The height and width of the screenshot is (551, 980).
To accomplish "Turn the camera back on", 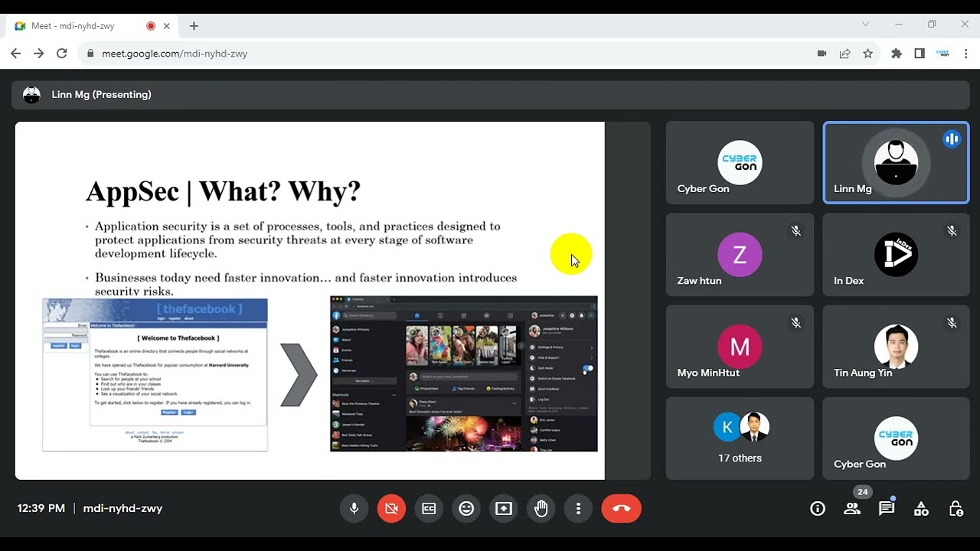I will click(391, 508).
